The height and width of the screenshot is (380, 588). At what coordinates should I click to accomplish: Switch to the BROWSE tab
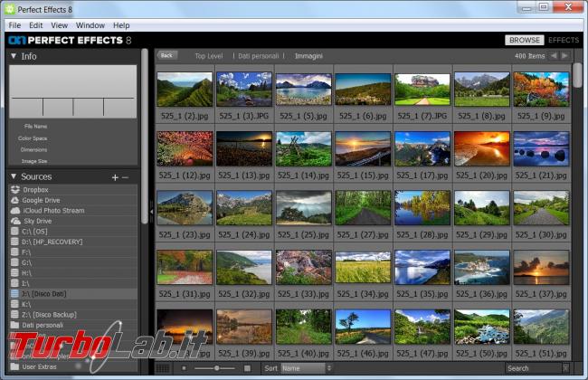click(x=525, y=40)
